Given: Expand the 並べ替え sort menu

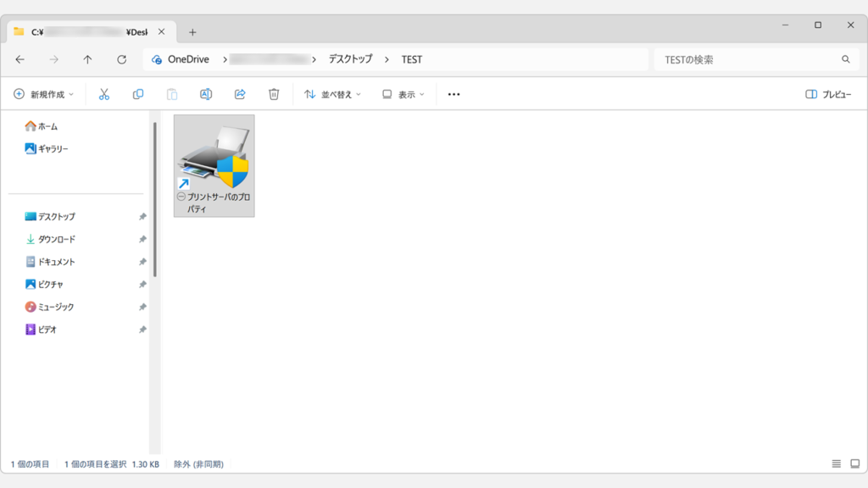Looking at the screenshot, I should pos(332,95).
